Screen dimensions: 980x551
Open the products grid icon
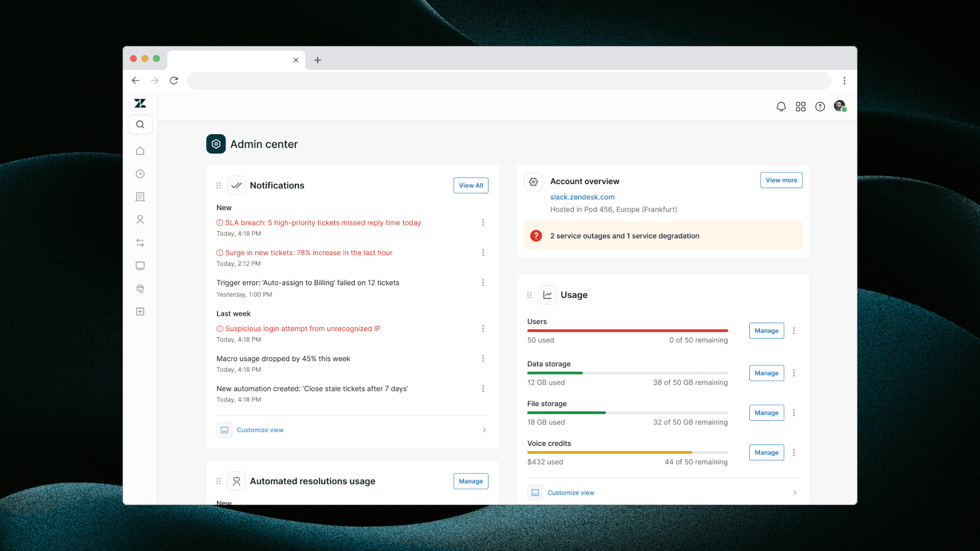[800, 107]
